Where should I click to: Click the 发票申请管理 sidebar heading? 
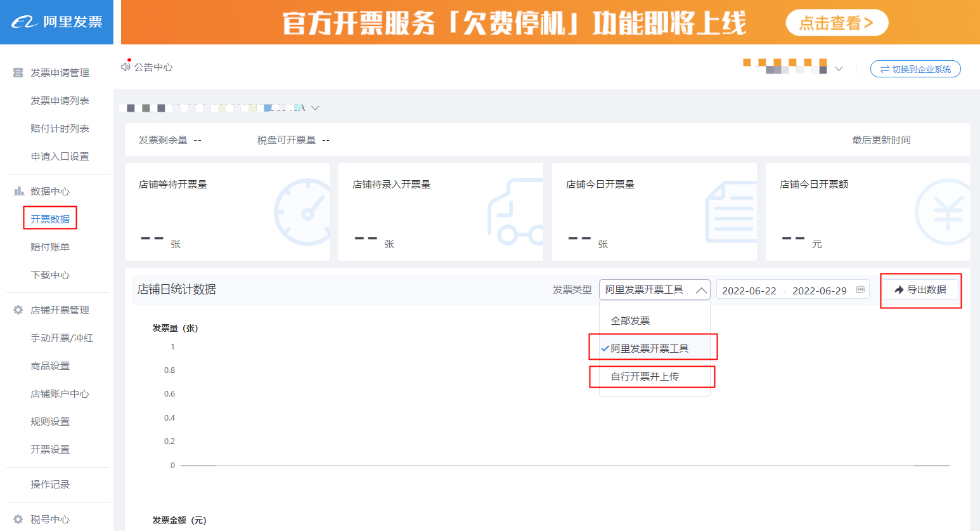coord(60,73)
